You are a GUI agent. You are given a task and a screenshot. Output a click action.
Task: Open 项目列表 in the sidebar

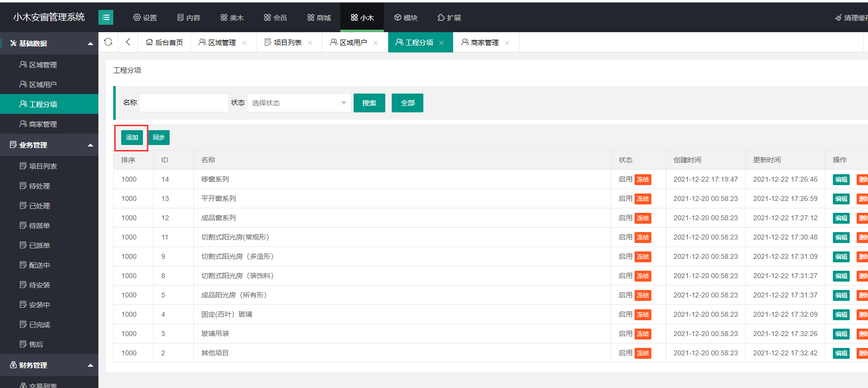click(49, 166)
